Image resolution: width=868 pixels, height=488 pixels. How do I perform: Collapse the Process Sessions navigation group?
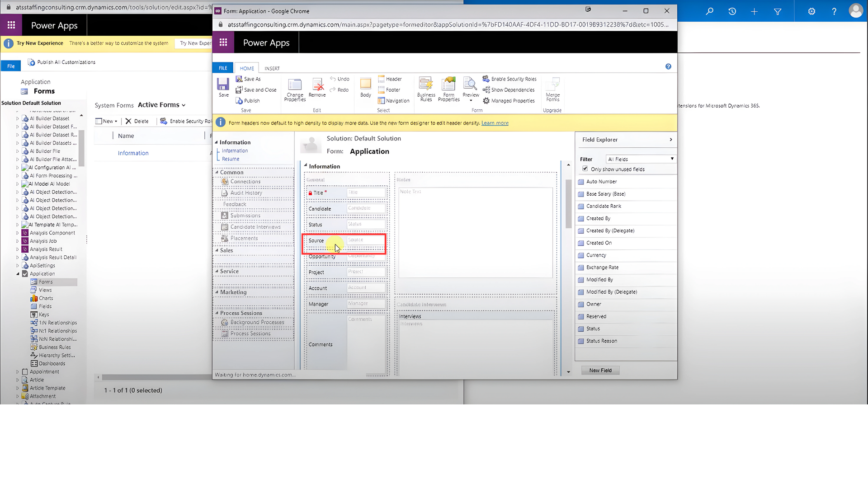217,313
